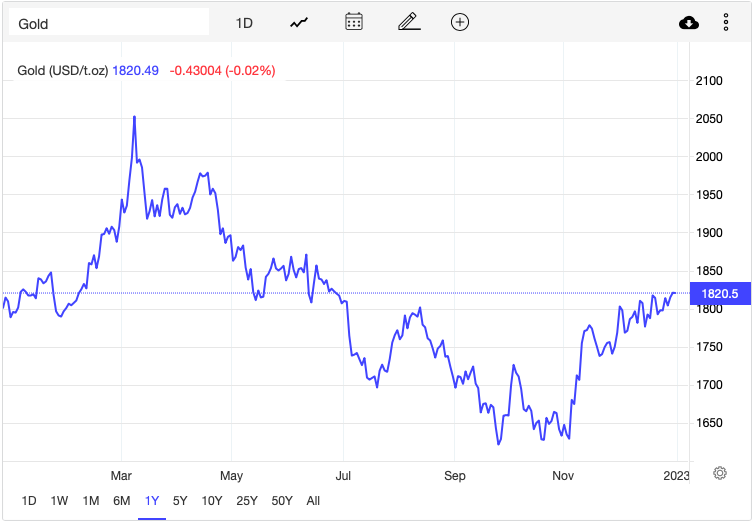Screen dimensions: 752x522
Task: Switch to the 1W time range
Action: pos(59,501)
